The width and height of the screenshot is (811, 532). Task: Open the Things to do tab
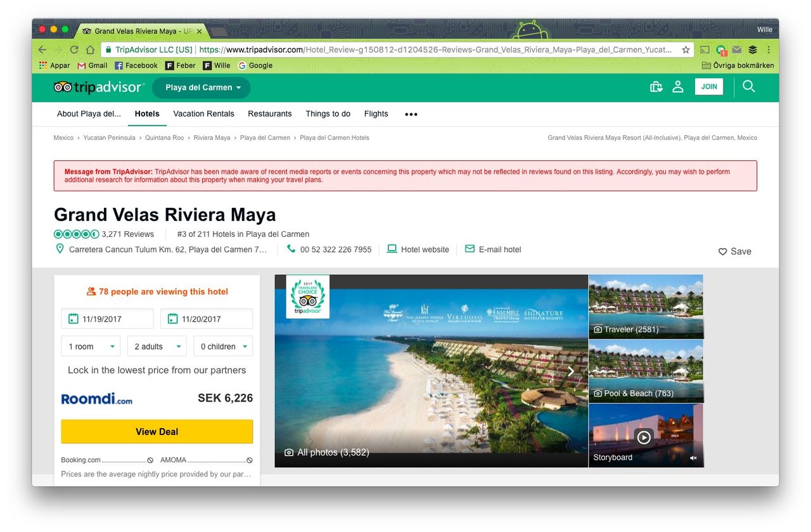[x=328, y=114]
